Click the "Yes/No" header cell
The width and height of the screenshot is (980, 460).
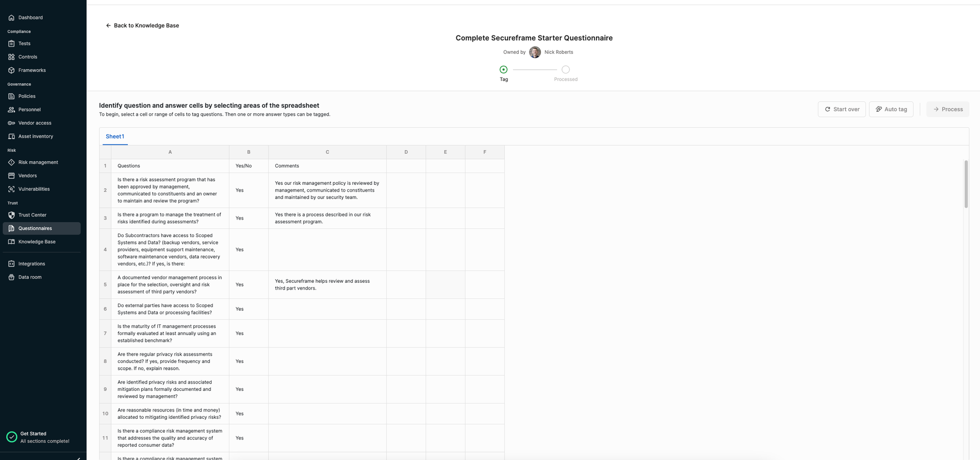point(249,166)
